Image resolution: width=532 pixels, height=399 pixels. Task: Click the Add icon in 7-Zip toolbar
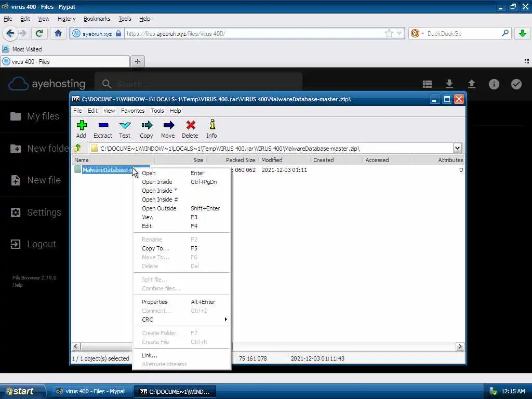[x=82, y=129]
